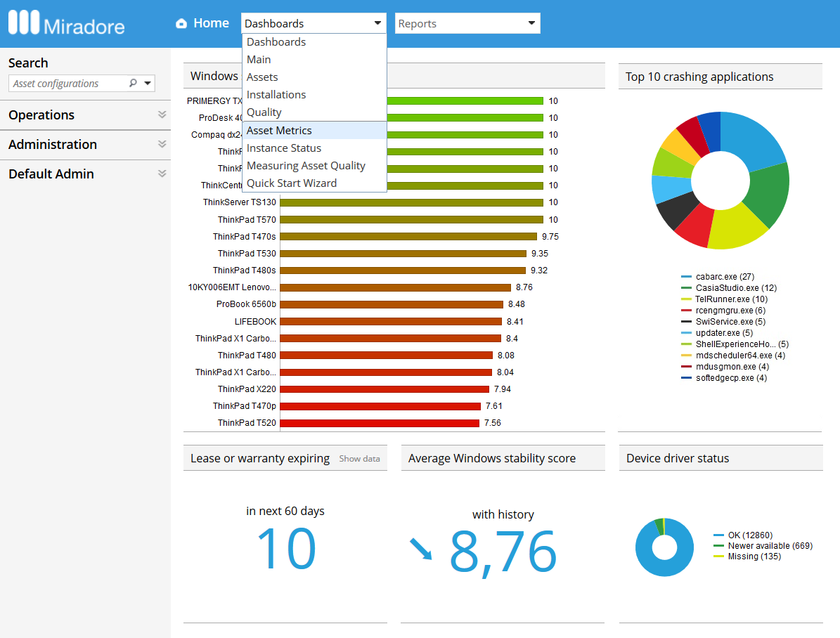Click the Device driver status title

tap(678, 459)
